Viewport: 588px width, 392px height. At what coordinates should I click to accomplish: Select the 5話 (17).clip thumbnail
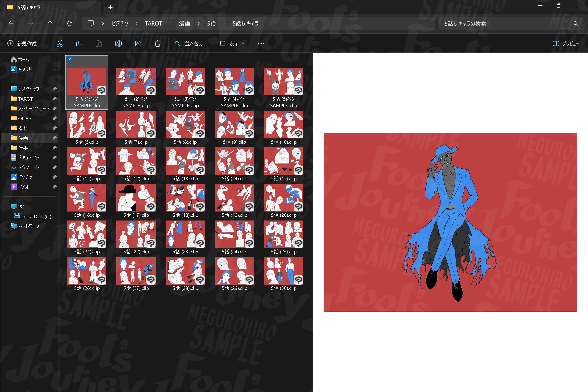click(136, 198)
